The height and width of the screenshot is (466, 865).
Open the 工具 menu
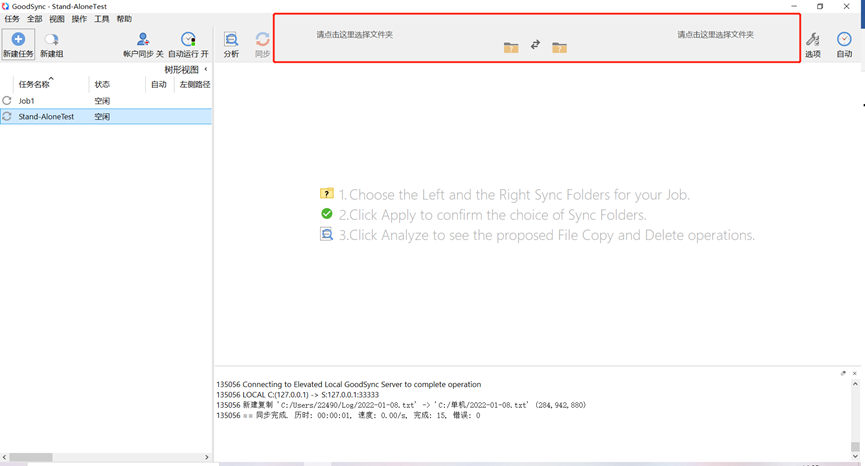coord(102,19)
